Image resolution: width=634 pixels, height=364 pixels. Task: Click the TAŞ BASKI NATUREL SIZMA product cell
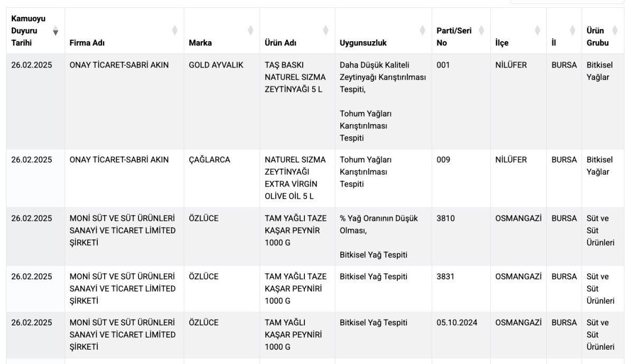[295, 77]
